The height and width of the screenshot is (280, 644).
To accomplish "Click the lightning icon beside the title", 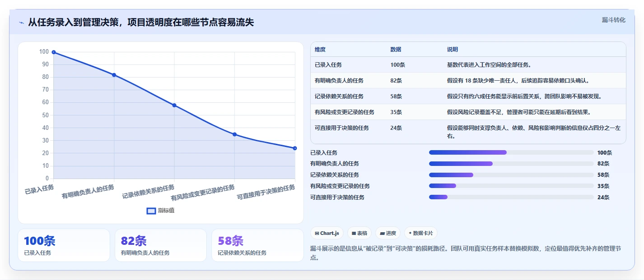I will coord(21,23).
